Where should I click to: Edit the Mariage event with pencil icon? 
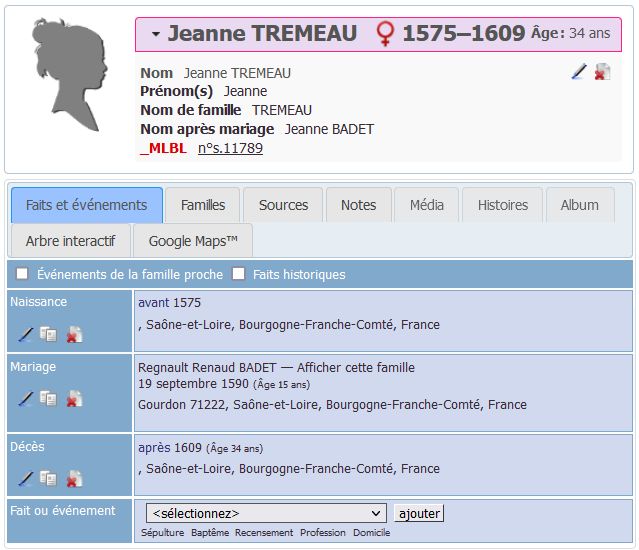point(26,399)
